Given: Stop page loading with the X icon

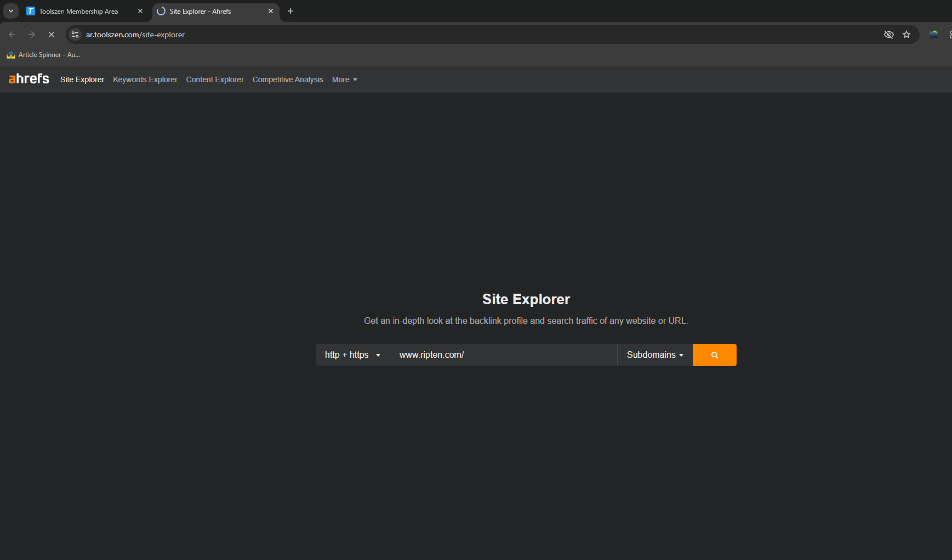Looking at the screenshot, I should pos(52,35).
